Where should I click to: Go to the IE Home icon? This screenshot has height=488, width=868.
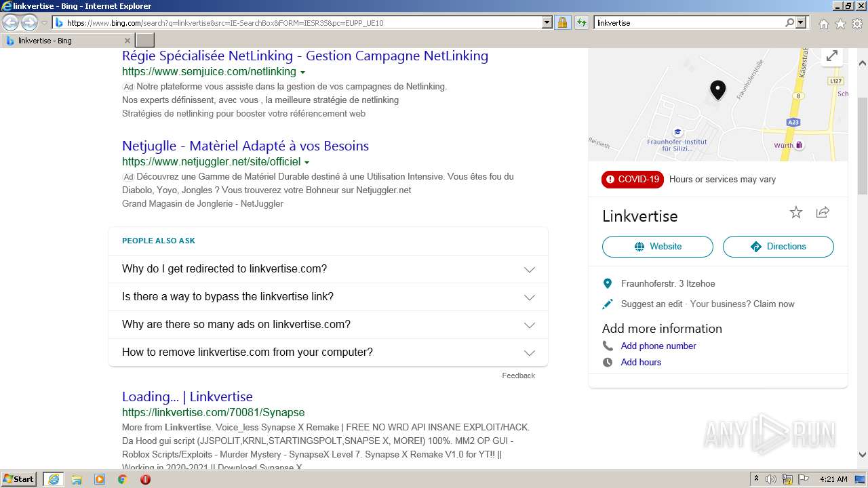(x=823, y=24)
